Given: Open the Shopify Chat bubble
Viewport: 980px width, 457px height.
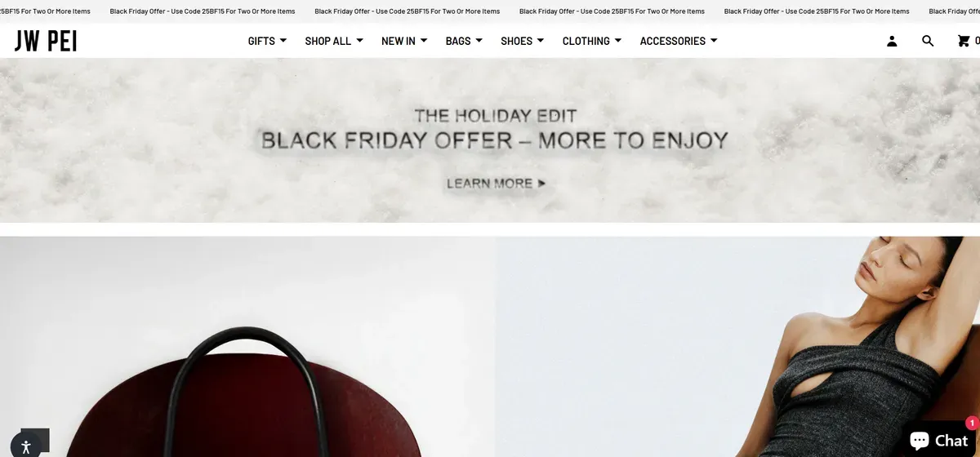Looking at the screenshot, I should coord(939,440).
